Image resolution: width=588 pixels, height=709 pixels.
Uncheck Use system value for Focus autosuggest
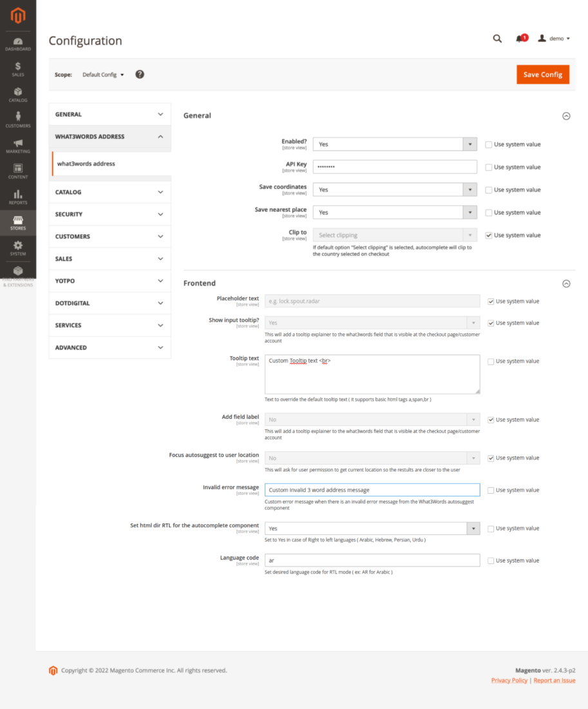coord(491,458)
